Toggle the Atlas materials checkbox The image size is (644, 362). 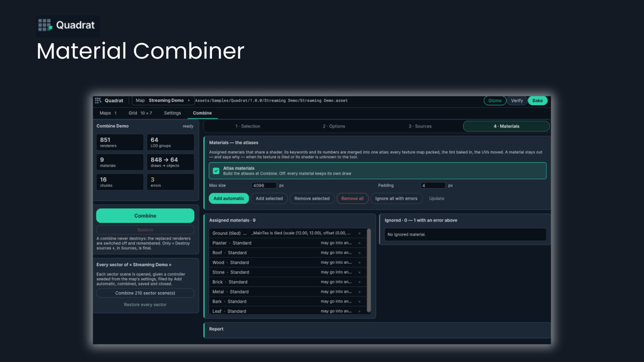[216, 171]
